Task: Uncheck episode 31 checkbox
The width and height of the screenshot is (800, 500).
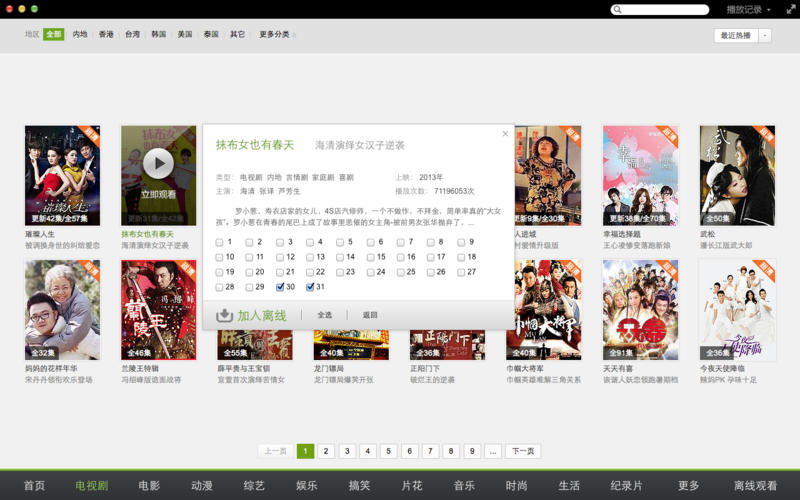Action: 310,287
